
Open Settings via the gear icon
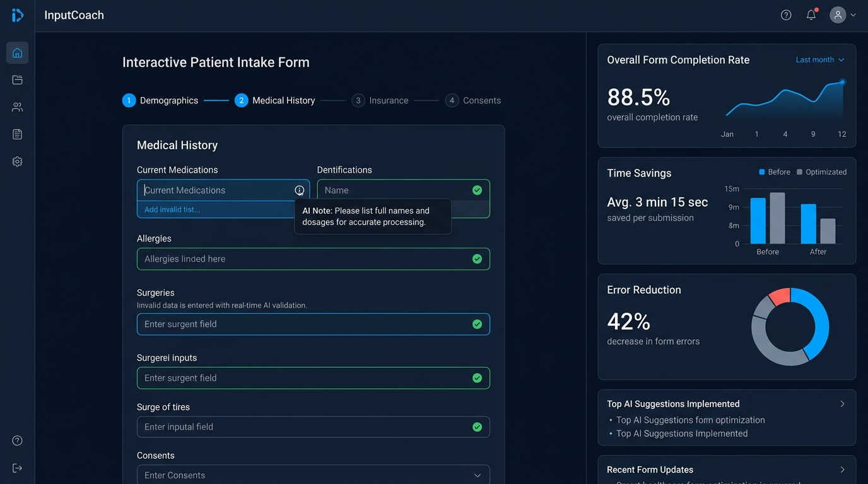click(x=17, y=161)
